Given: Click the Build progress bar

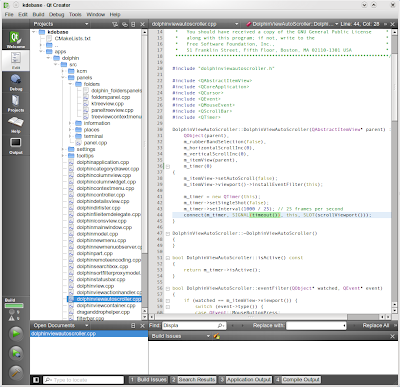Looking at the screenshot, I should pyautogui.click(x=14, y=305).
